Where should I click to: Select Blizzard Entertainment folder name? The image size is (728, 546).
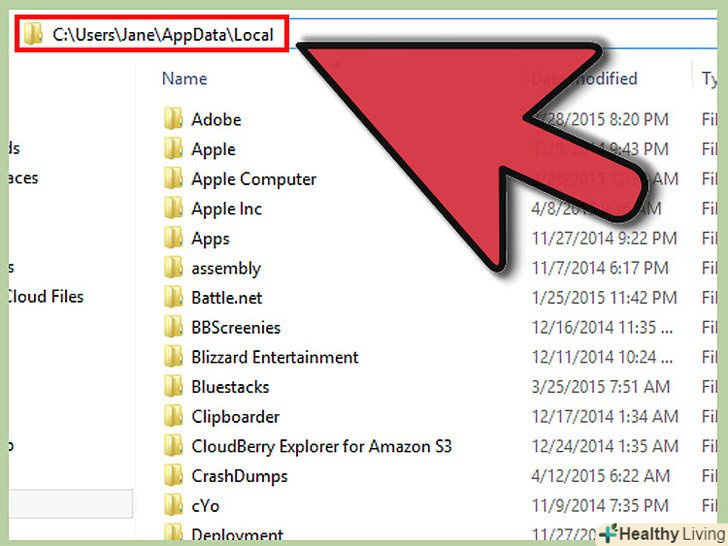pos(275,357)
